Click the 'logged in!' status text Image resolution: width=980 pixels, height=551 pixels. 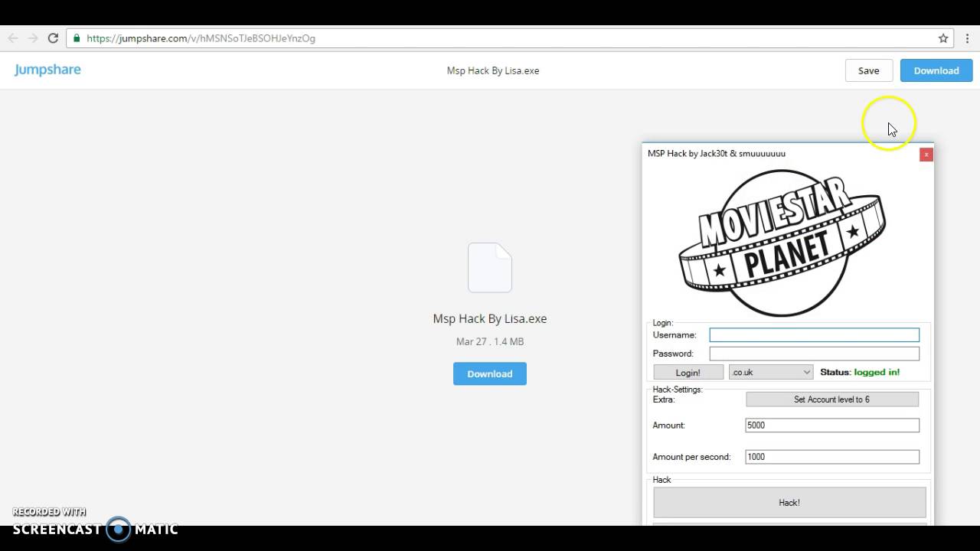click(877, 372)
